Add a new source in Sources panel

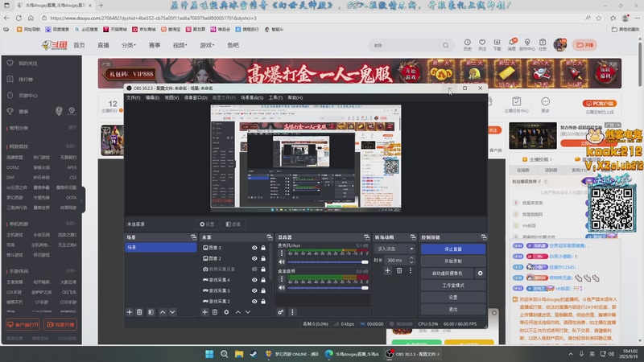pyautogui.click(x=205, y=312)
